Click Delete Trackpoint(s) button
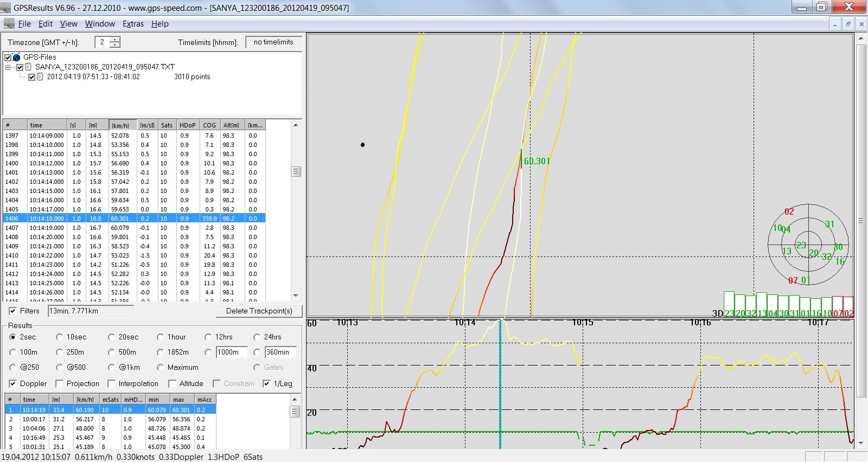Viewport: 868px width, 462px height. tap(259, 311)
